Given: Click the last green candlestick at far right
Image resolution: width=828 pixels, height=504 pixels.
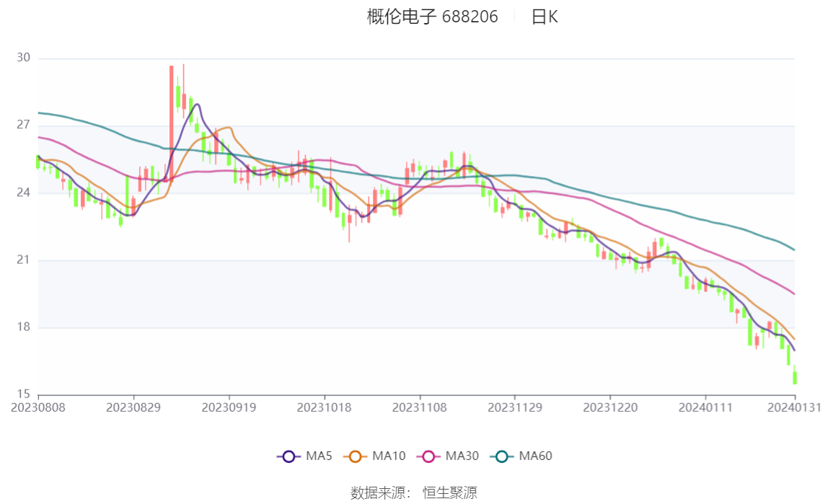Looking at the screenshot, I should tap(795, 377).
